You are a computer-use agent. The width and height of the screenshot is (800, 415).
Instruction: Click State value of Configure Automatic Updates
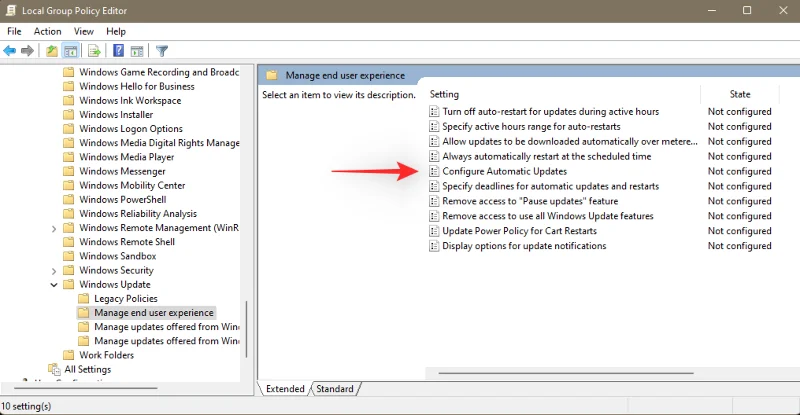[x=739, y=172]
